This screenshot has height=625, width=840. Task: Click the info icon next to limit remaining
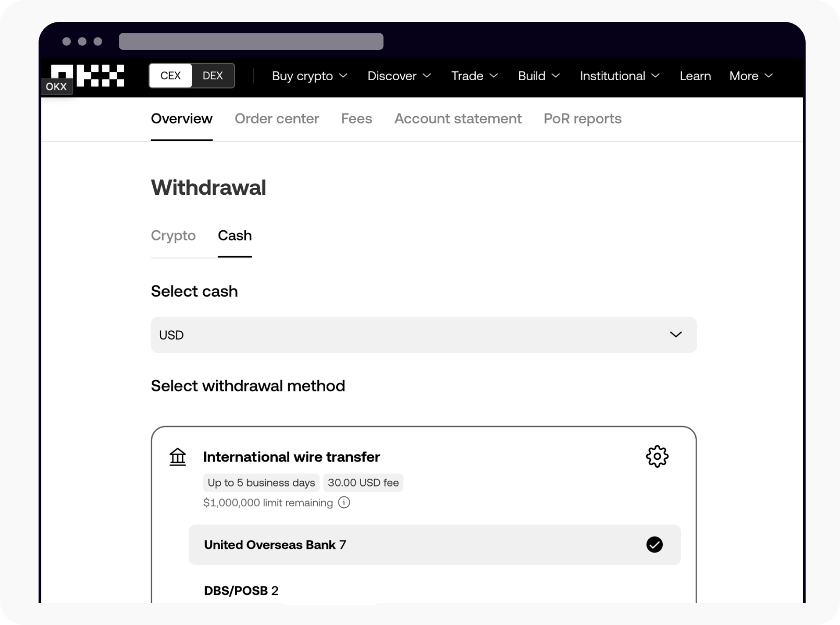pos(344,502)
